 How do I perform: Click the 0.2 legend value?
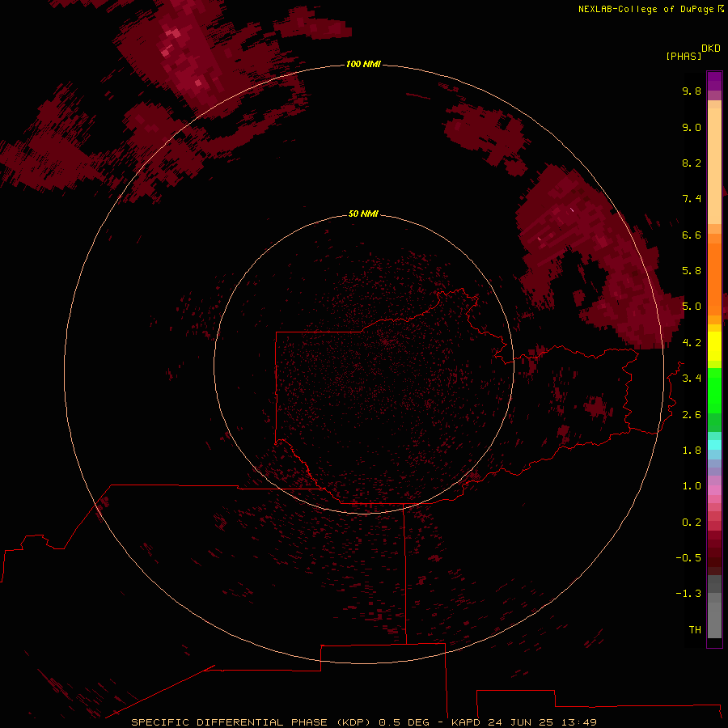(x=692, y=523)
